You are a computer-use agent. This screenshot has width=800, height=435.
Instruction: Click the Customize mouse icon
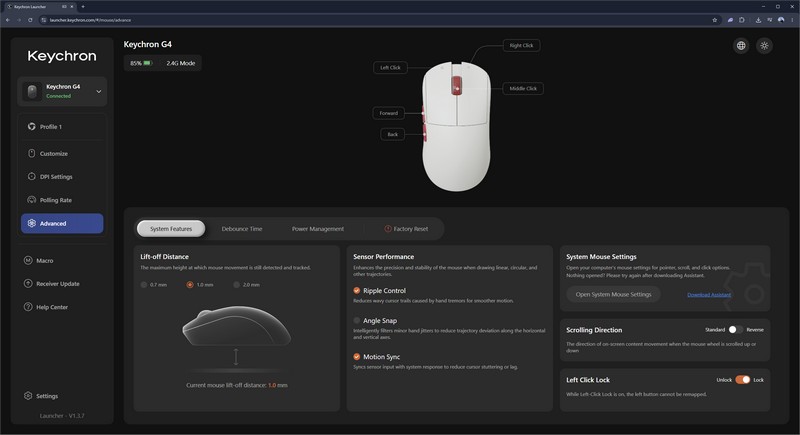click(x=32, y=153)
